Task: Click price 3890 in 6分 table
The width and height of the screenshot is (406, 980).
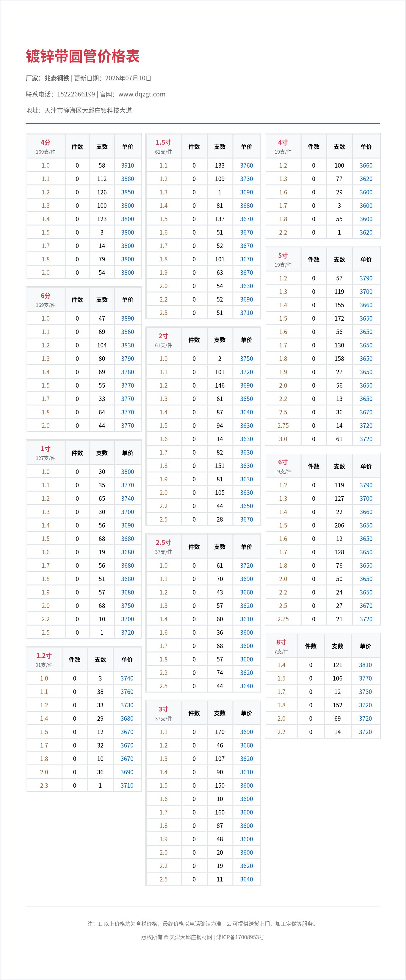Action: (x=127, y=319)
